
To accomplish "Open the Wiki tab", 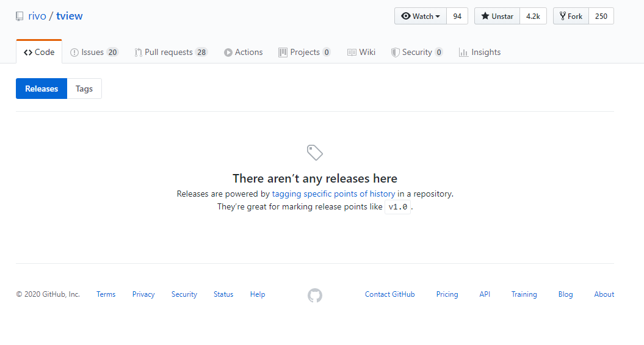I will click(361, 52).
